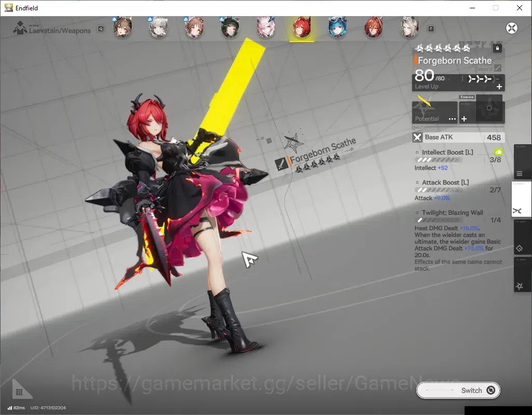The image size is (532, 415).
Task: Close the Endfield window
Action: [x=520, y=8]
